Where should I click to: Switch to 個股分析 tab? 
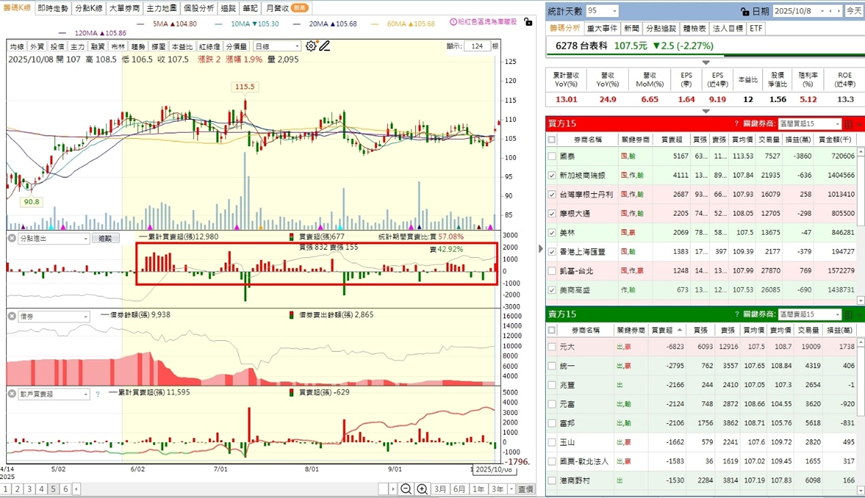tap(199, 8)
